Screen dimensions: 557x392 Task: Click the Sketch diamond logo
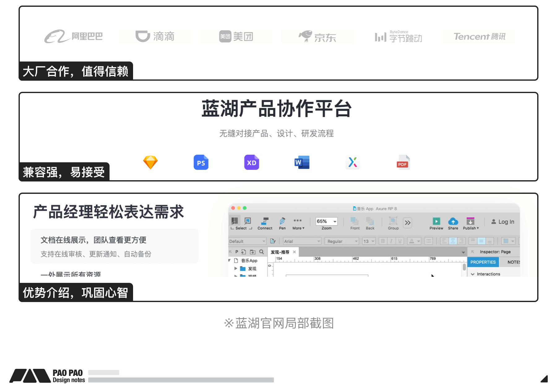click(x=150, y=162)
